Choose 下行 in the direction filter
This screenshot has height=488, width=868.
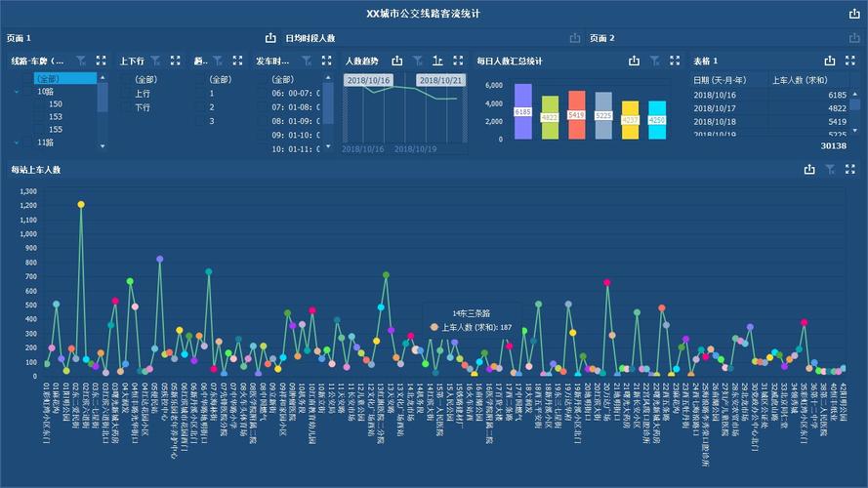click(143, 107)
